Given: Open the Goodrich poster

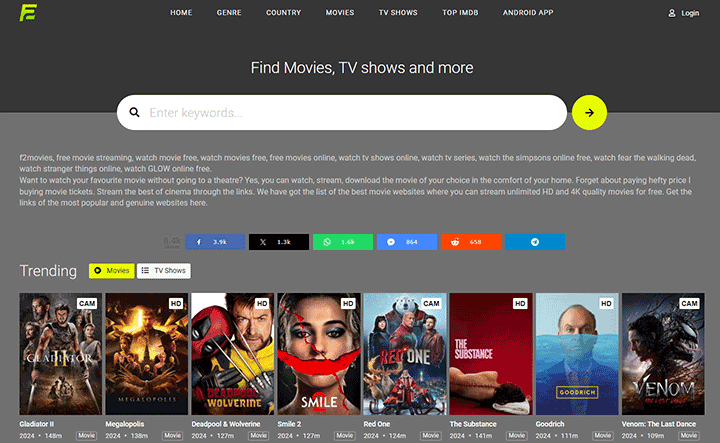Looking at the screenshot, I should (577, 354).
